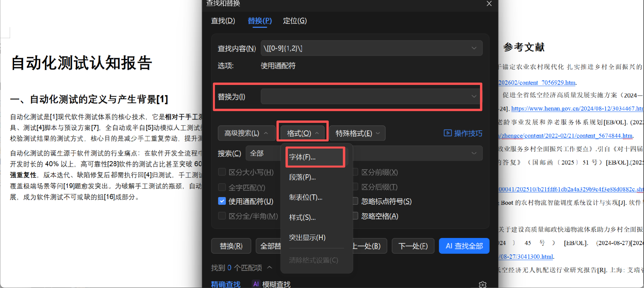This screenshot has height=288, width=644.
Task: Toggle the 区分全/半角(M) checkbox
Action: [x=222, y=216]
